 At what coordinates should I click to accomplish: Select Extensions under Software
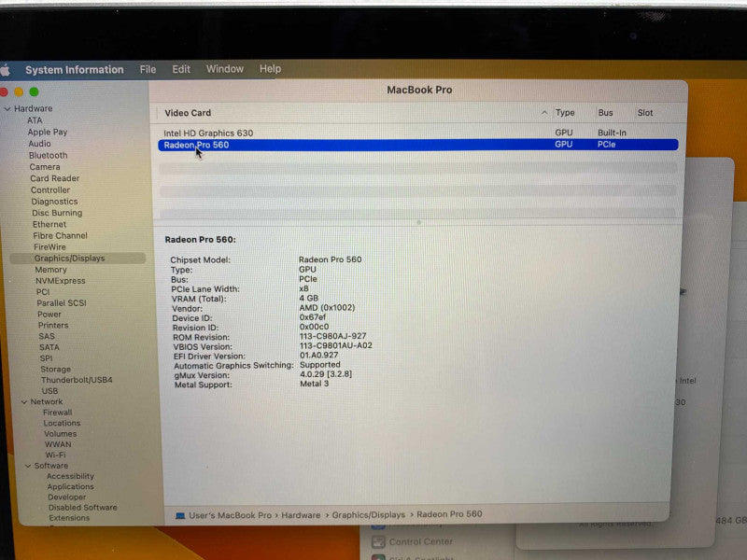pos(69,518)
